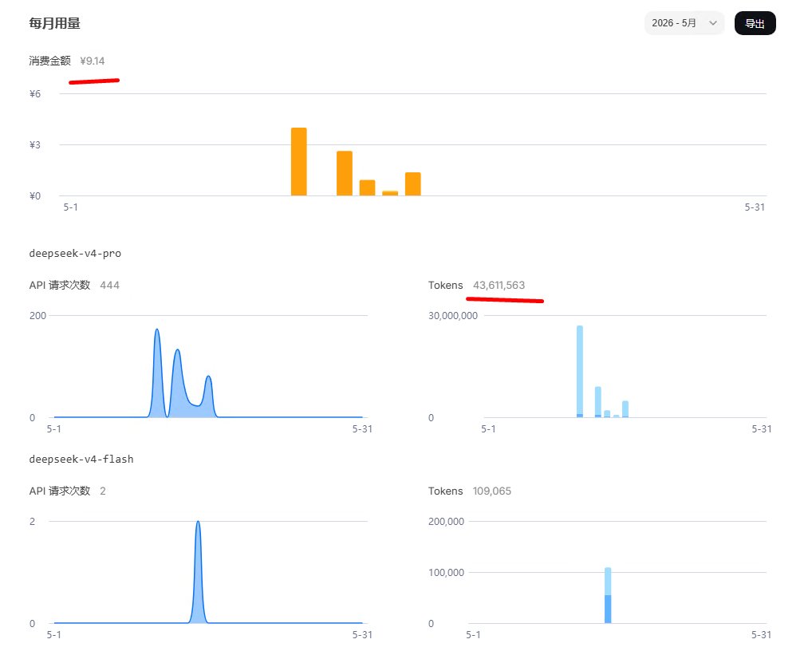The width and height of the screenshot is (812, 655).
Task: Click the 444 API request count
Action: click(x=109, y=286)
